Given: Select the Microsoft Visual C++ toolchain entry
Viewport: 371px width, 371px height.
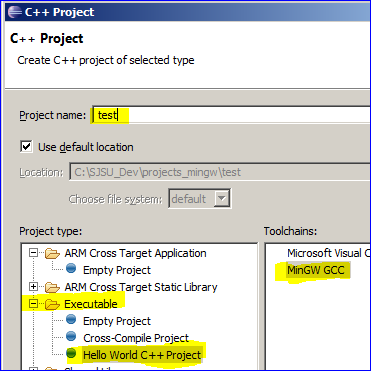Looking at the screenshot, I should [x=328, y=253].
